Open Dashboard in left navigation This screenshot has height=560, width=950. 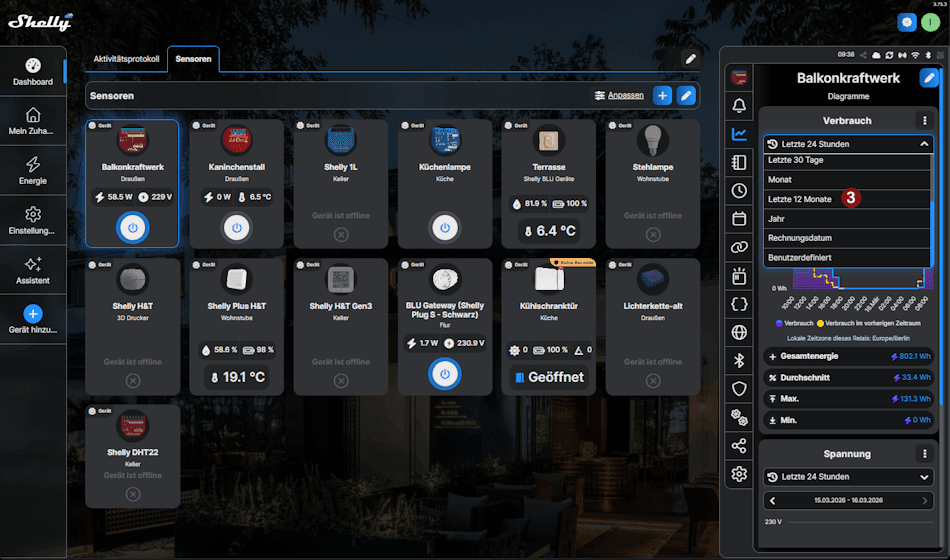[33, 72]
